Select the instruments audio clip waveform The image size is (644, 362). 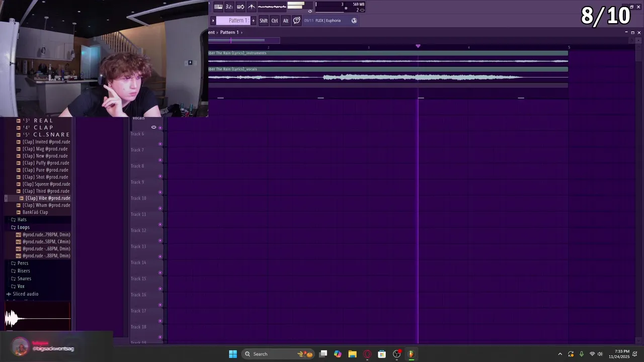(388, 61)
